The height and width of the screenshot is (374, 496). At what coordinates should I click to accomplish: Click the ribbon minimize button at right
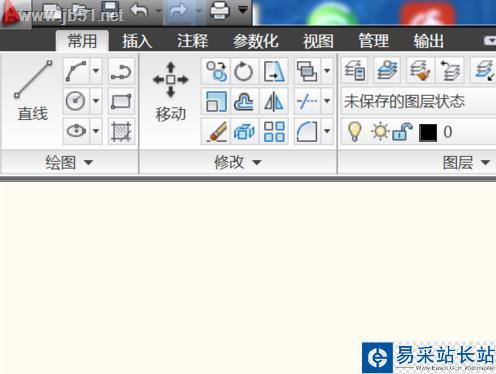tap(489, 41)
